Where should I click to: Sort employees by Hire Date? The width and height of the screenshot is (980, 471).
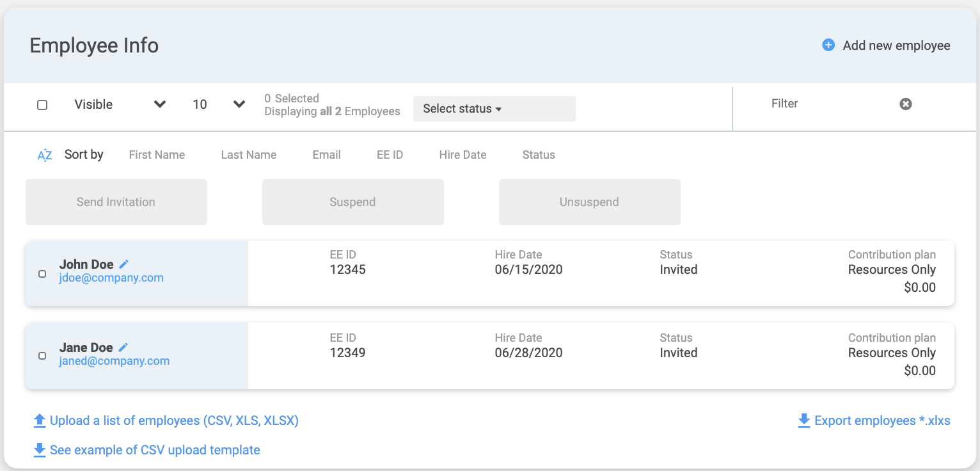point(462,155)
